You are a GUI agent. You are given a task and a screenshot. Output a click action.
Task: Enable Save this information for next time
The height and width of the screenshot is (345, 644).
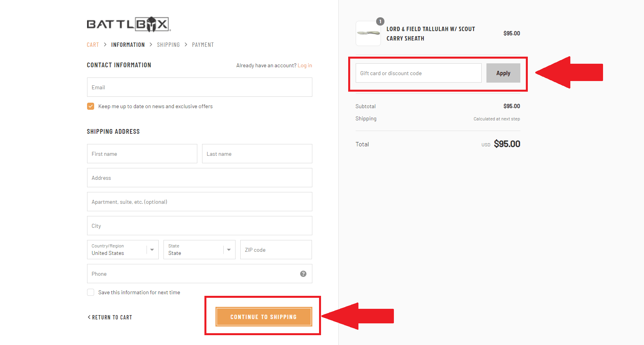point(91,292)
